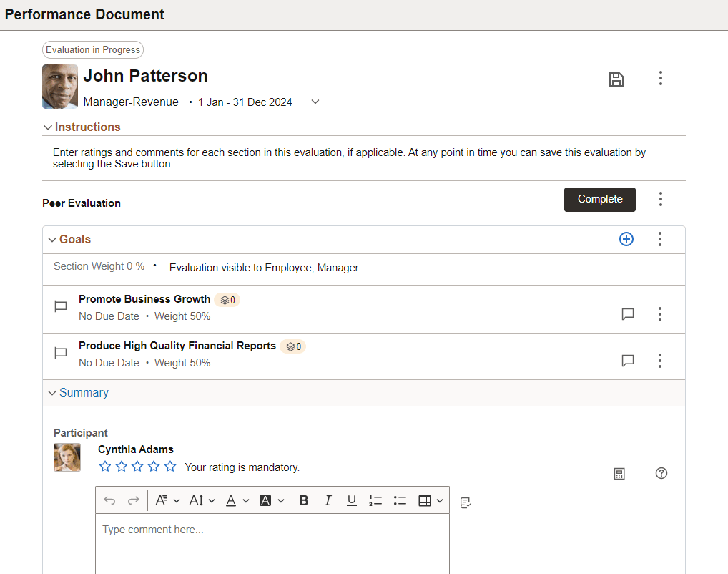Image resolution: width=728 pixels, height=574 pixels.
Task: Add a new goal with the plus icon
Action: click(626, 239)
